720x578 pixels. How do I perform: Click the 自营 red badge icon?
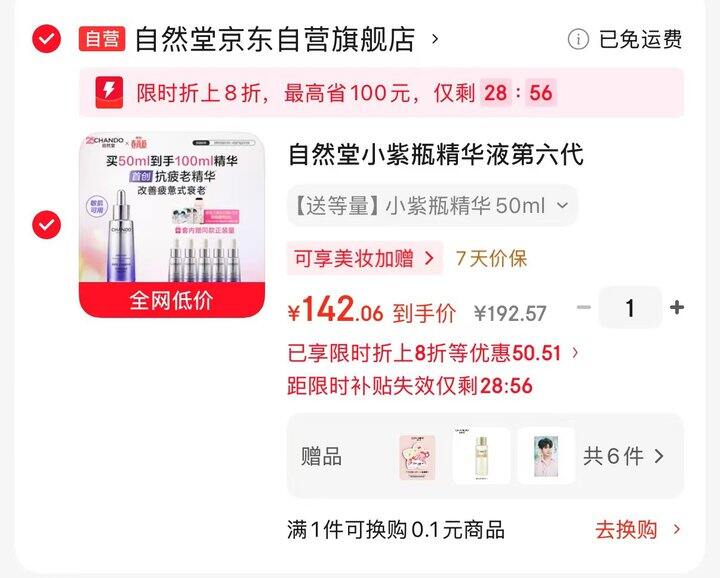click(x=102, y=39)
